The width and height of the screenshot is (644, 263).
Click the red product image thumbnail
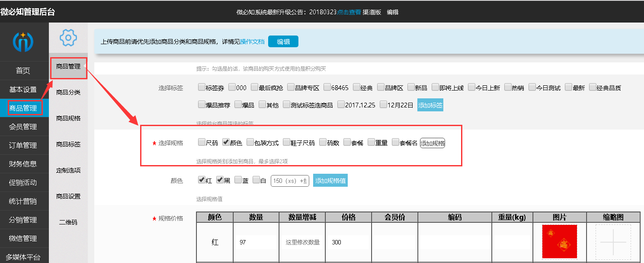(x=560, y=242)
